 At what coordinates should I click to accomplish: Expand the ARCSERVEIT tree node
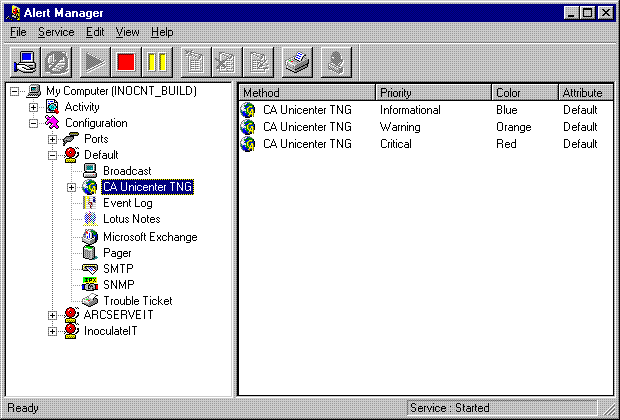[x=53, y=315]
